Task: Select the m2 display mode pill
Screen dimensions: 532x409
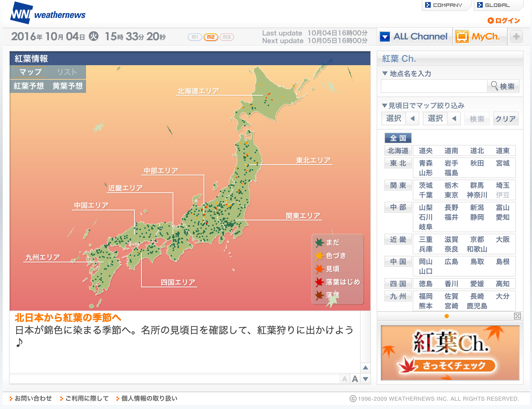Action: tap(211, 37)
